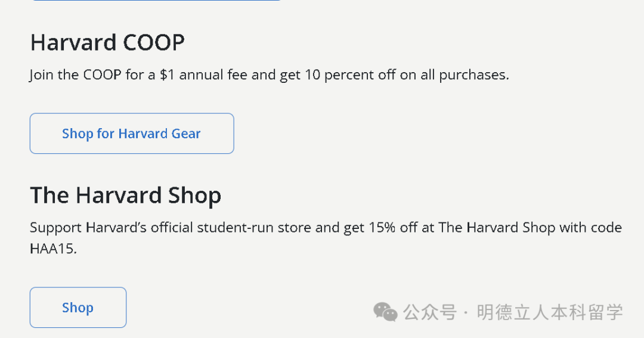This screenshot has width=644, height=338.
Task: Click the 公众号 label in watermark
Action: (430, 312)
